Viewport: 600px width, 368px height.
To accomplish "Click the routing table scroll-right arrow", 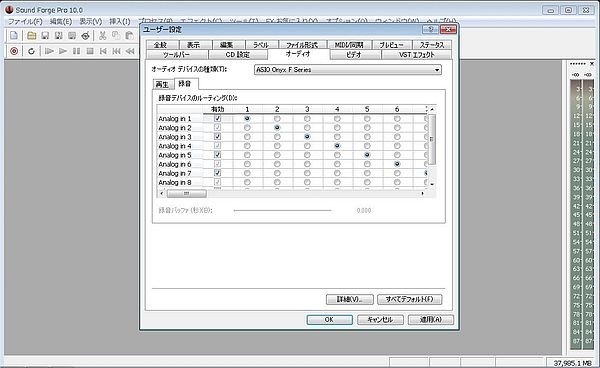I will (422, 194).
